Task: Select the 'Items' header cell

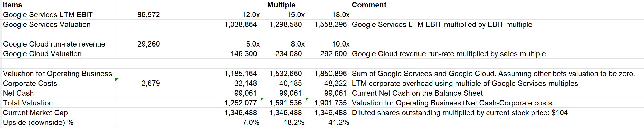Action: pos(58,5)
